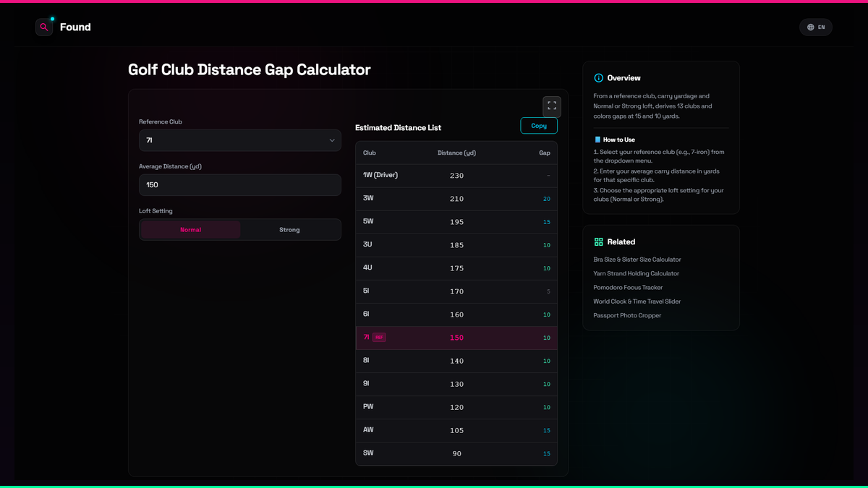Select the Strong loft setting
This screenshot has height=488, width=868.
(x=289, y=230)
